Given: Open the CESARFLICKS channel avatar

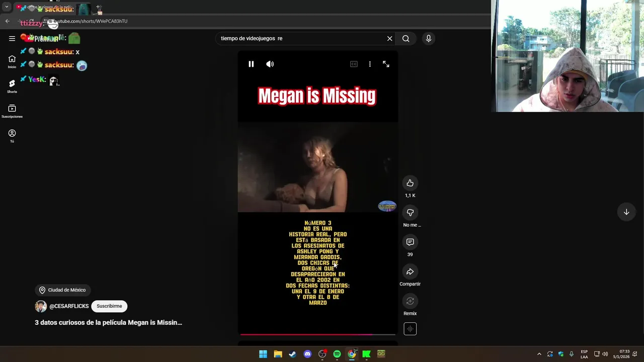Looking at the screenshot, I should [41, 306].
